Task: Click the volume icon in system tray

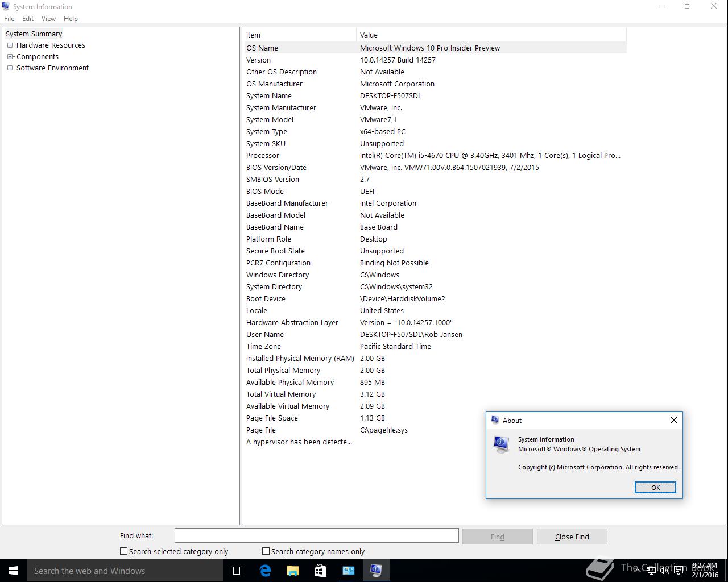Action: click(x=664, y=571)
